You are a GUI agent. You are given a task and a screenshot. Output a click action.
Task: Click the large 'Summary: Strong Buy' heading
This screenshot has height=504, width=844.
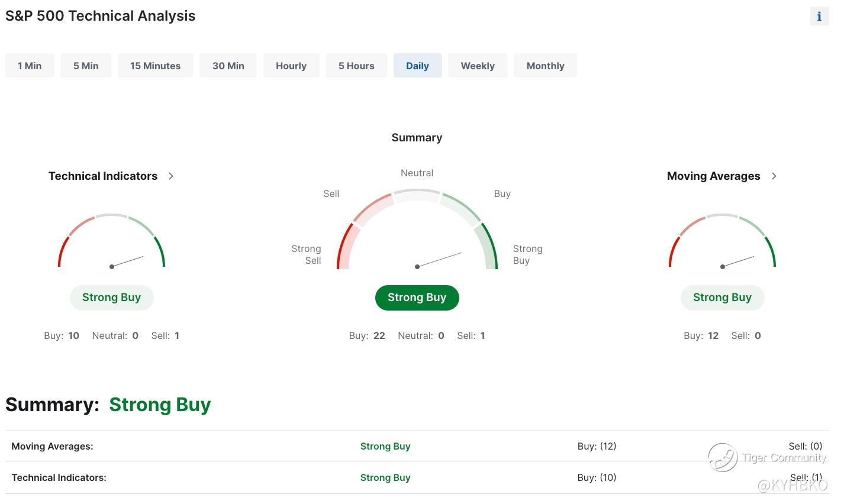click(108, 405)
